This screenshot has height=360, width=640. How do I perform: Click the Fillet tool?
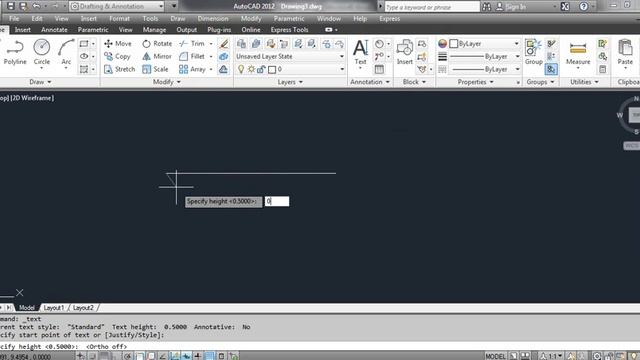(192, 56)
